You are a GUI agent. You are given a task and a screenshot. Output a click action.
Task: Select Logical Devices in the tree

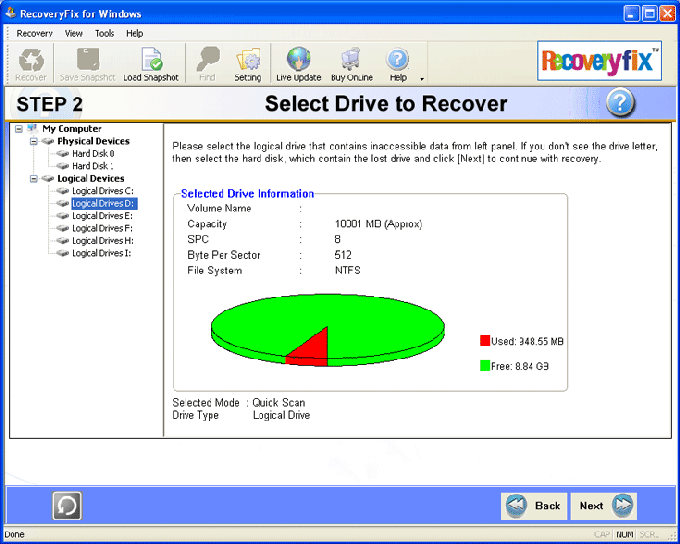(x=91, y=179)
